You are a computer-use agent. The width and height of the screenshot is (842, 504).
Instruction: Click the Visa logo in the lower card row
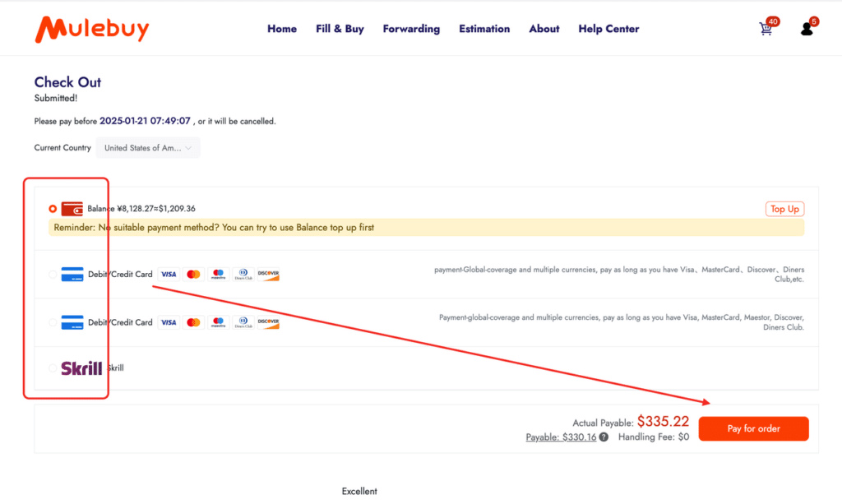(169, 322)
